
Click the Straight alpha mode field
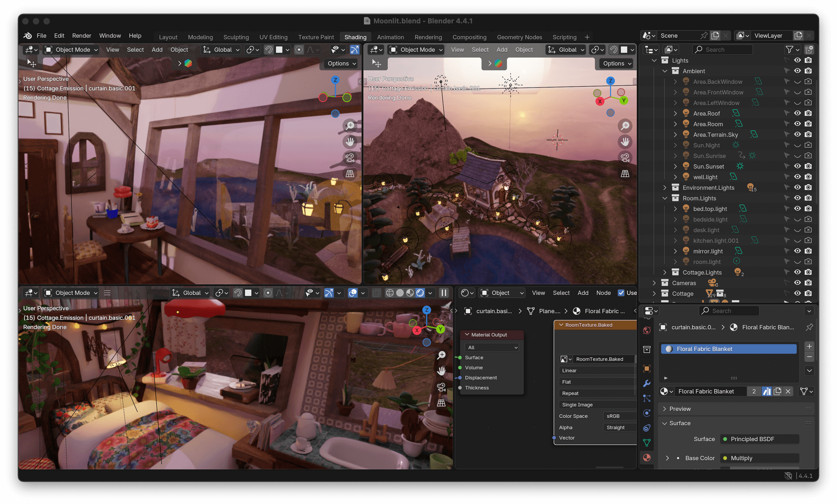tap(619, 427)
